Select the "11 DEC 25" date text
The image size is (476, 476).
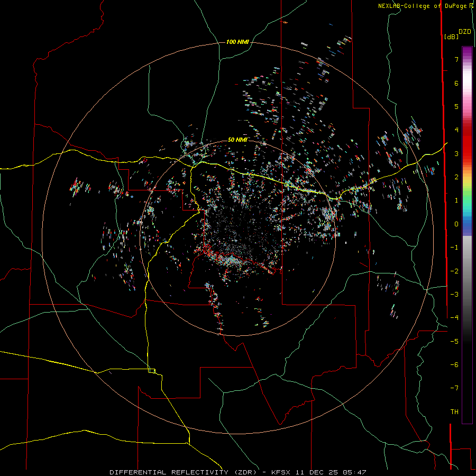click(x=317, y=472)
